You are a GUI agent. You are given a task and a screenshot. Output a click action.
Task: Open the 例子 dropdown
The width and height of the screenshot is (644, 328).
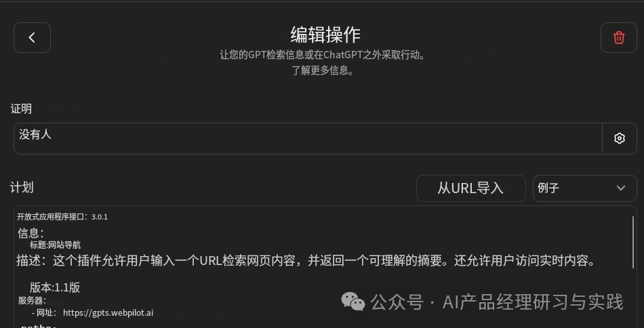(x=584, y=188)
